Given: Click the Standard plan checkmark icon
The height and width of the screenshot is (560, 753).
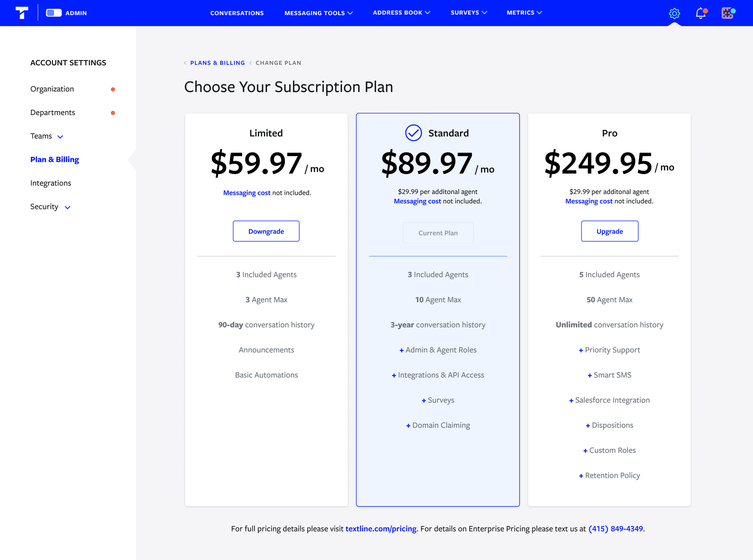Looking at the screenshot, I should pyautogui.click(x=413, y=133).
